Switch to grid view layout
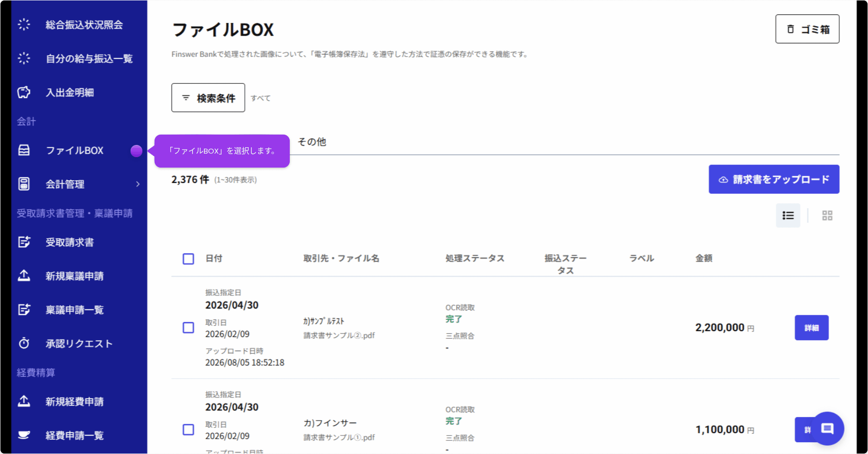 pyautogui.click(x=827, y=215)
